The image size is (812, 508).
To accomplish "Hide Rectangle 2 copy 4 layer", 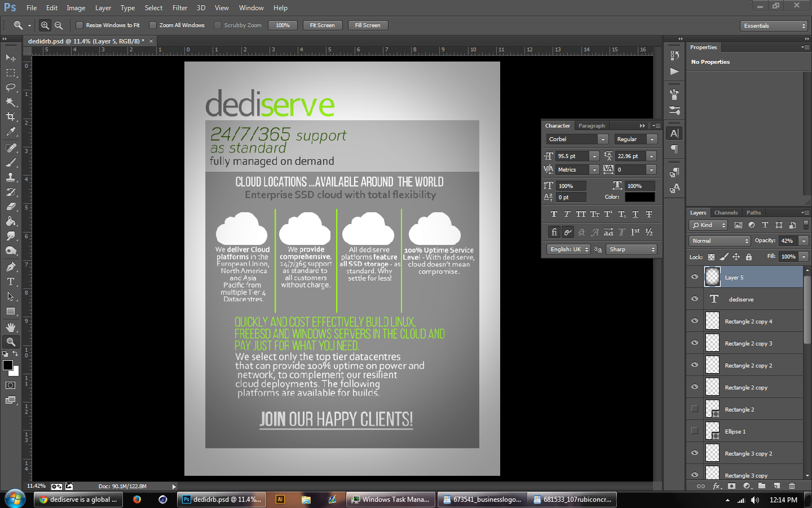I will [695, 321].
